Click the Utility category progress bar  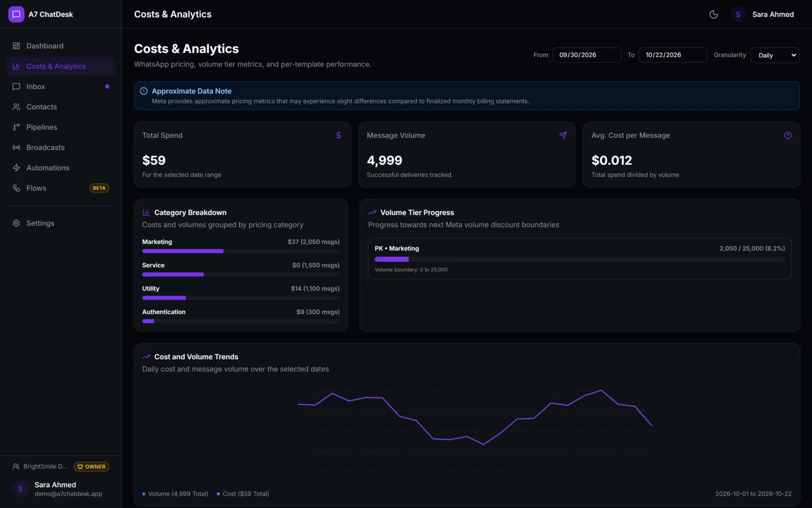tap(241, 298)
